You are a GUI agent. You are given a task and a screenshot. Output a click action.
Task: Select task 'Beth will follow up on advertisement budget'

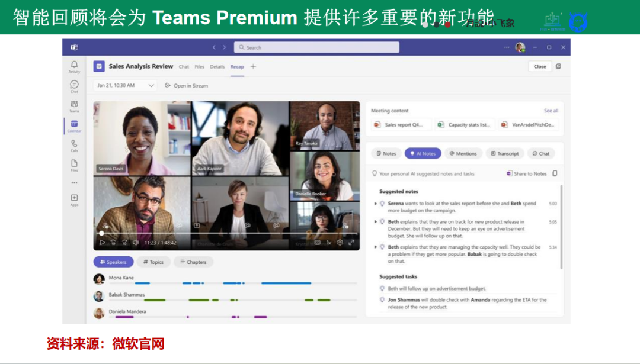click(x=437, y=289)
